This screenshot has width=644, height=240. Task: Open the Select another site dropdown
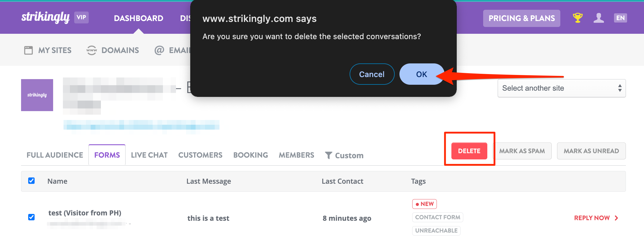pyautogui.click(x=561, y=88)
